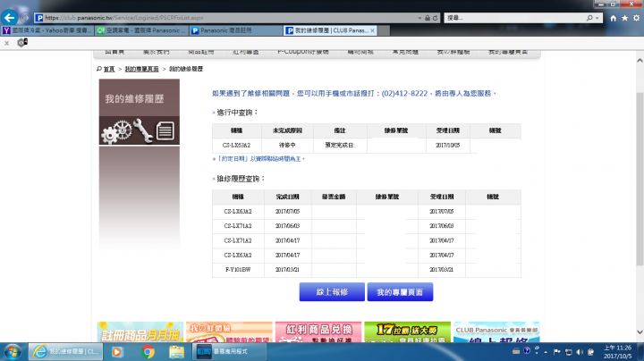Switch to the second Panasonic air-conditioner tab
Screen dimensions: 644x361
142,30
